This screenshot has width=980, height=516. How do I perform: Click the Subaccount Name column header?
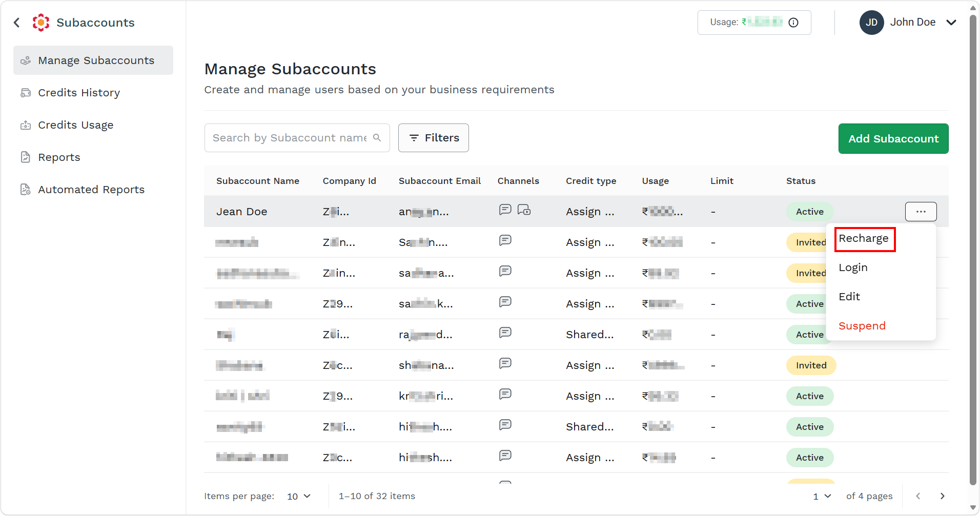258,181
